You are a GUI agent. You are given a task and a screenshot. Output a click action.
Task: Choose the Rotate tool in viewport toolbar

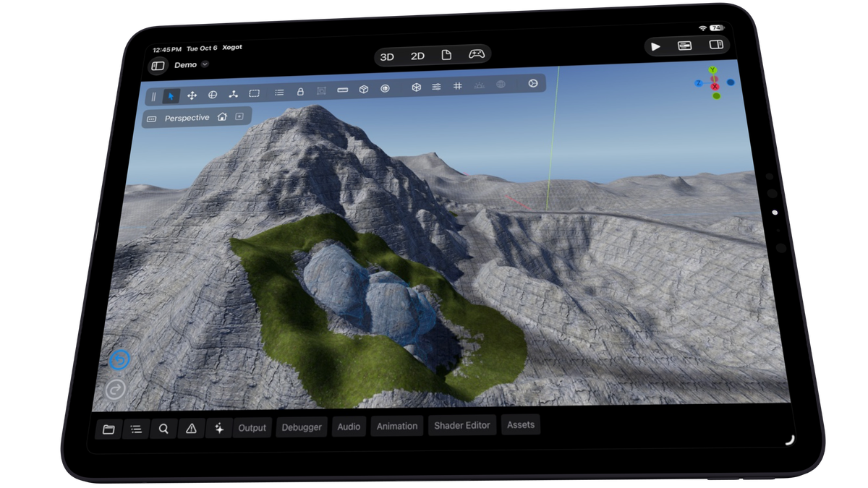(x=213, y=95)
